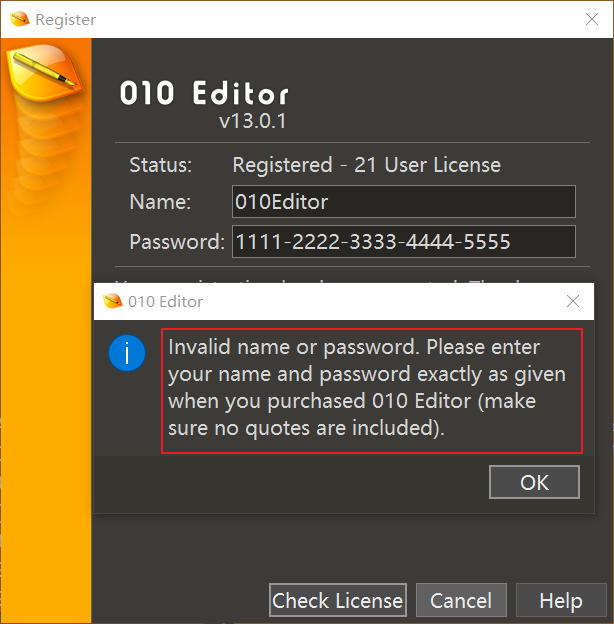Click the 'Status:' label

(160, 165)
